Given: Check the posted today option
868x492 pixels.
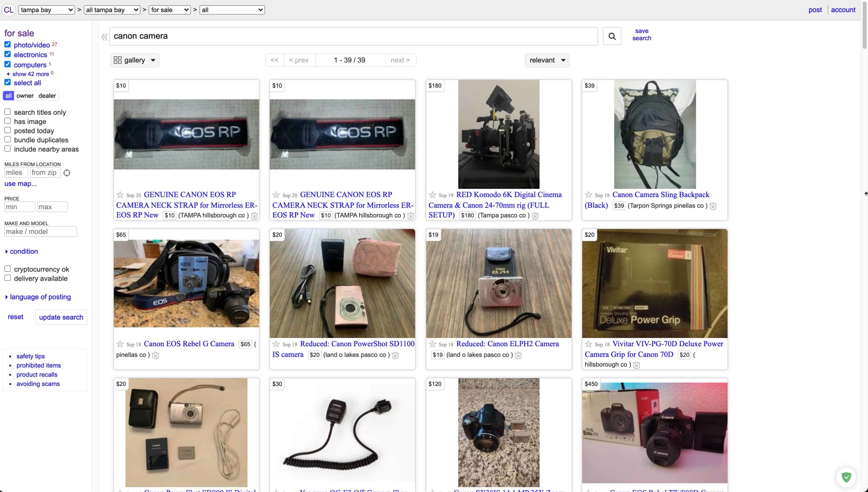Looking at the screenshot, I should tap(7, 130).
